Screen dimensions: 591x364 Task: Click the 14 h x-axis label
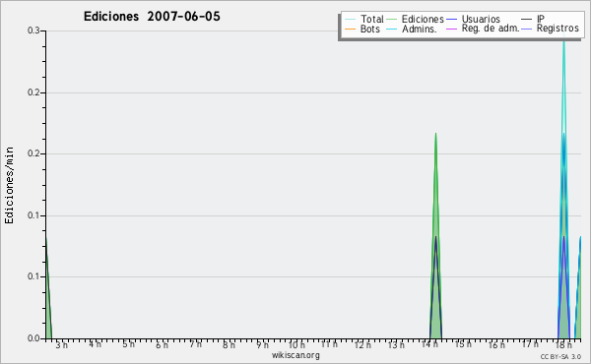(429, 344)
